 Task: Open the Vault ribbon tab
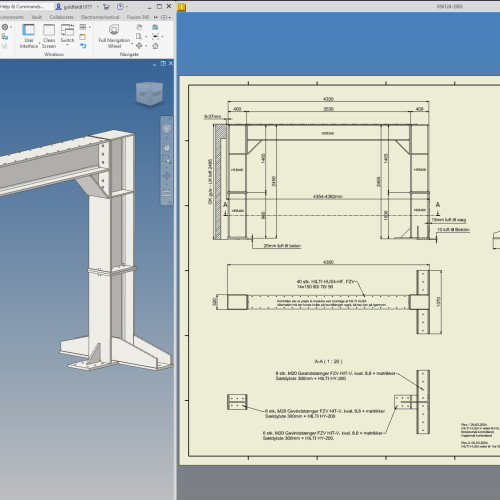click(x=37, y=17)
